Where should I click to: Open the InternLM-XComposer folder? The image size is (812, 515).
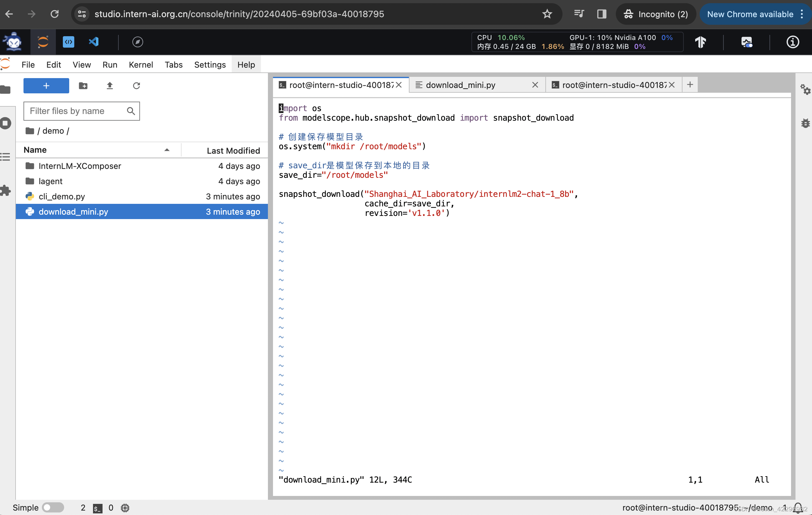pyautogui.click(x=80, y=166)
